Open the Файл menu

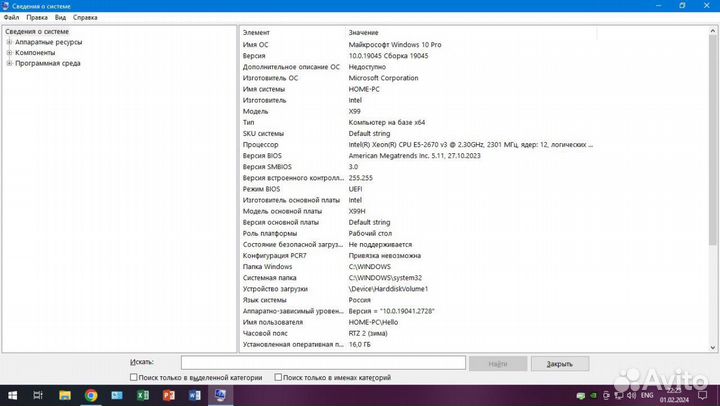pyautogui.click(x=11, y=17)
